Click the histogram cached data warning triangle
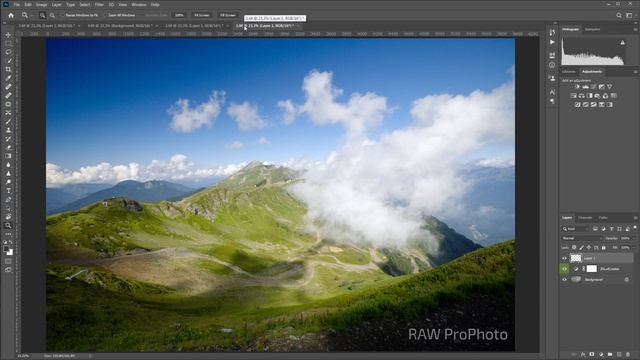 [x=622, y=42]
